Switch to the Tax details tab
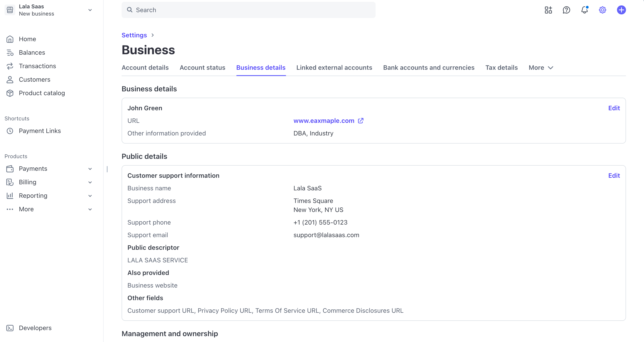Image resolution: width=644 pixels, height=342 pixels. [501, 67]
